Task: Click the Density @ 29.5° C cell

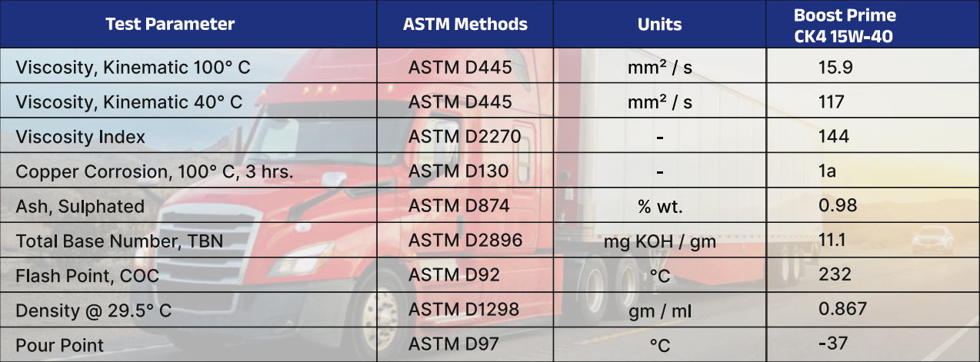Action: click(94, 311)
